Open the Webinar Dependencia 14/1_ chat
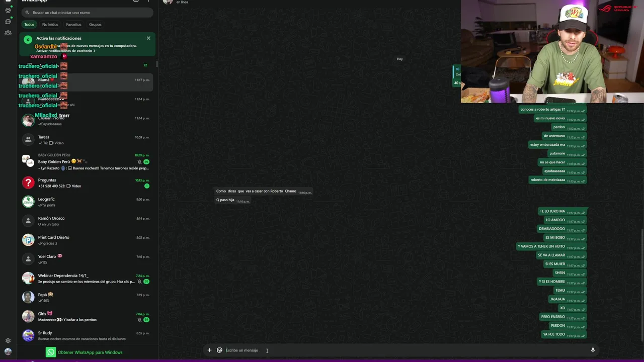The height and width of the screenshot is (362, 644). pyautogui.click(x=87, y=278)
